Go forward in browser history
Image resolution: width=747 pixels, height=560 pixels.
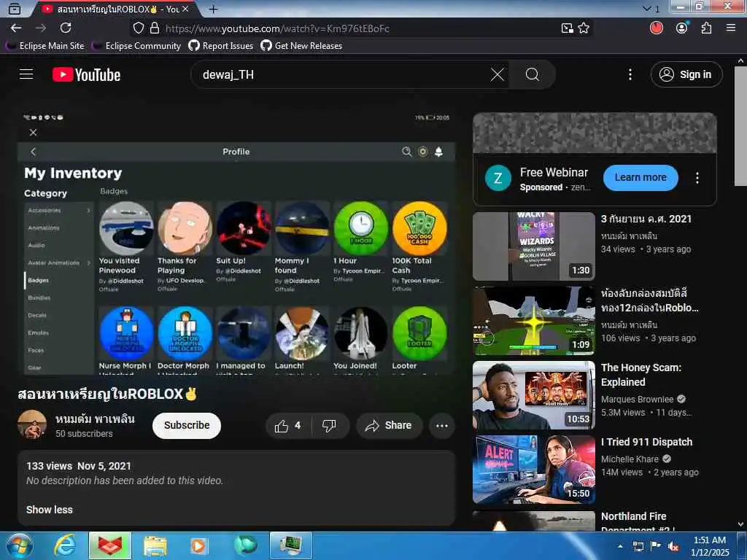click(x=41, y=28)
